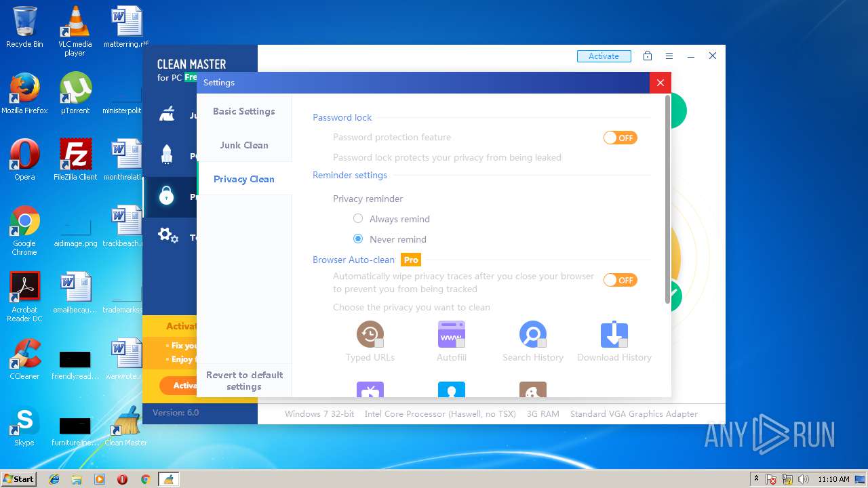Open the Tools gears sidebar icon
This screenshot has width=868, height=488.
coord(167,236)
